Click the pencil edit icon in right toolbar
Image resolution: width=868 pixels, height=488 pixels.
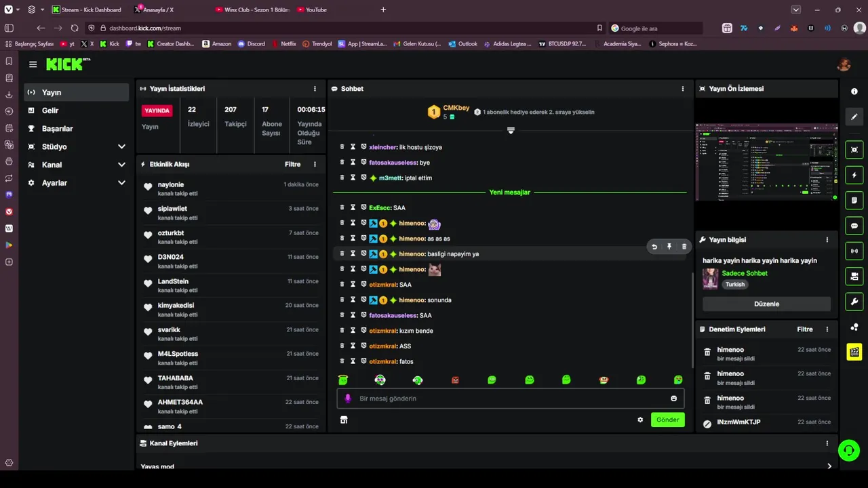coord(854,117)
